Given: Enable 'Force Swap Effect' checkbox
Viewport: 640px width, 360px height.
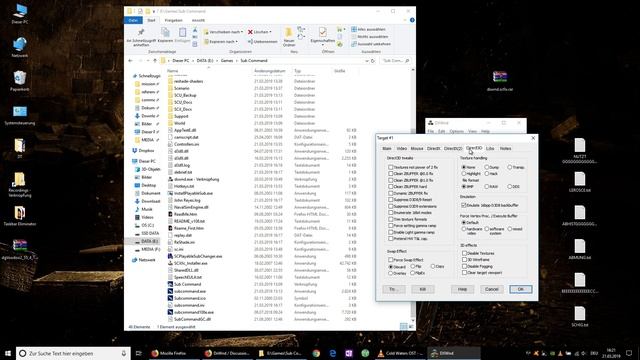Looking at the screenshot, I should point(391,260).
